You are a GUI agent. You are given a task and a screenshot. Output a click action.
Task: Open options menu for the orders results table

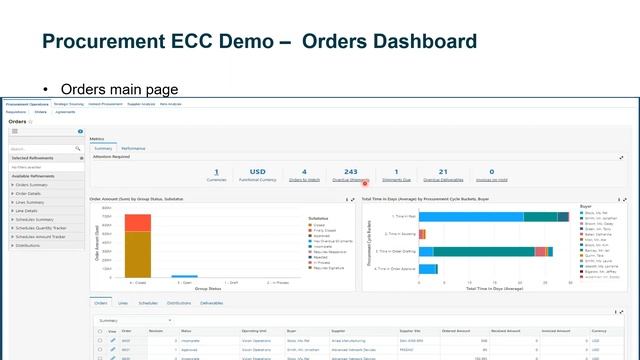616,312
